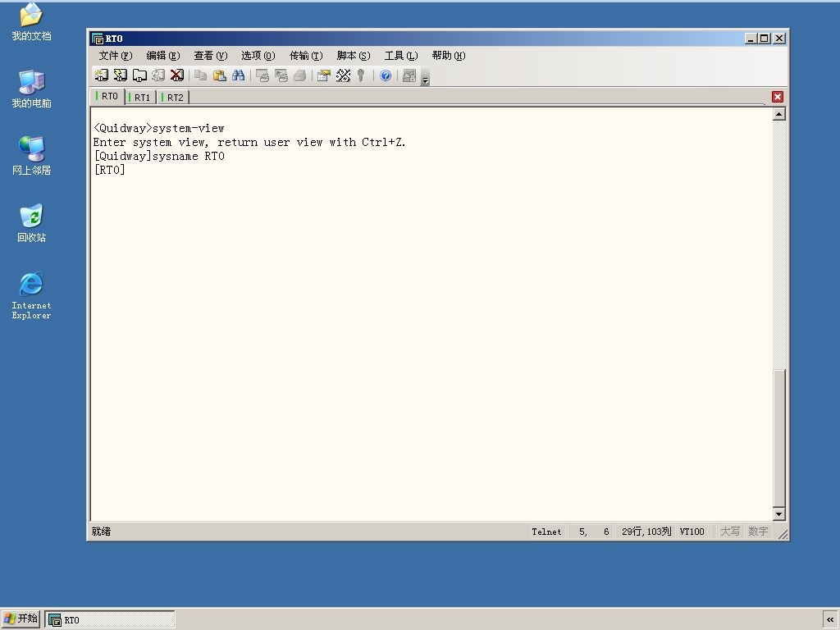Click the grayed Reconnect icon
Viewport: 840px width, 630px height.
pyautogui.click(x=158, y=75)
